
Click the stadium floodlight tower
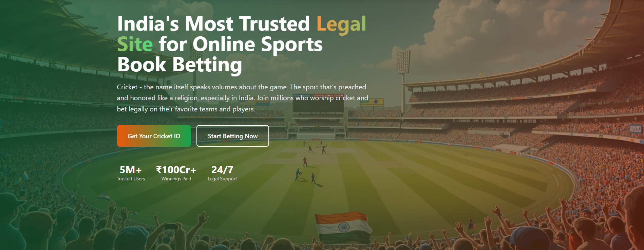click(403, 80)
